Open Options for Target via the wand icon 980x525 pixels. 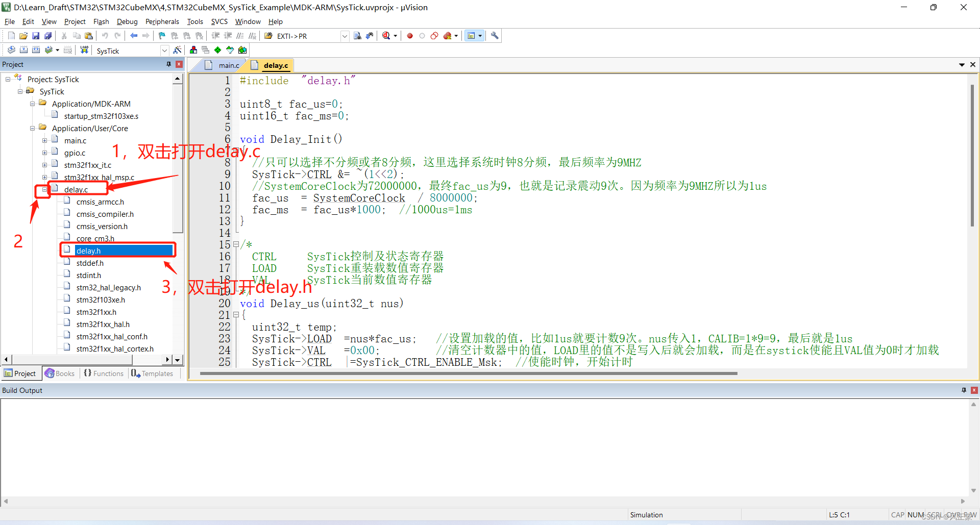click(178, 49)
